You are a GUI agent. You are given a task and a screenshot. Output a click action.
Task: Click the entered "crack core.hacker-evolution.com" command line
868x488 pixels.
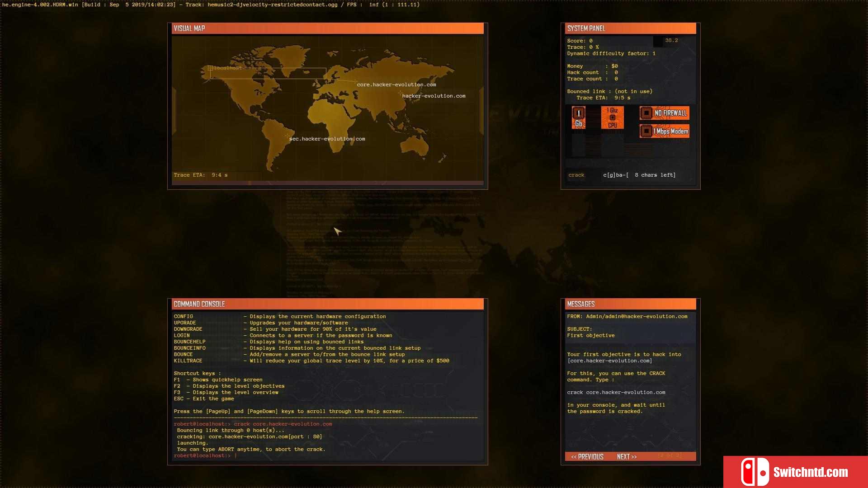click(253, 424)
